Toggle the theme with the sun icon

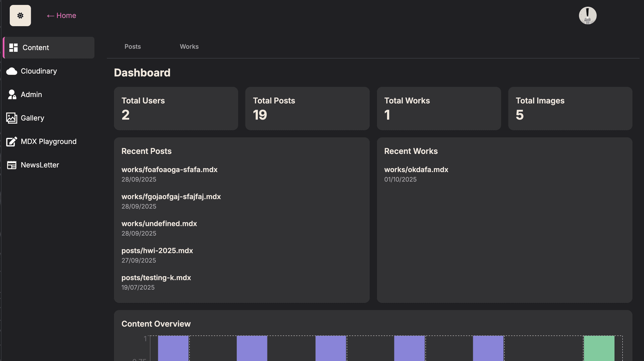pyautogui.click(x=20, y=15)
